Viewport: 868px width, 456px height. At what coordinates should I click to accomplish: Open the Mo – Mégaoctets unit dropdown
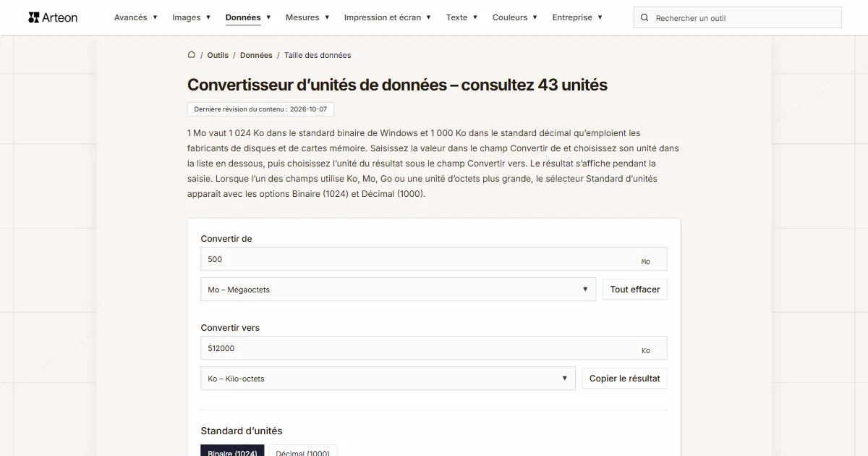coord(399,290)
